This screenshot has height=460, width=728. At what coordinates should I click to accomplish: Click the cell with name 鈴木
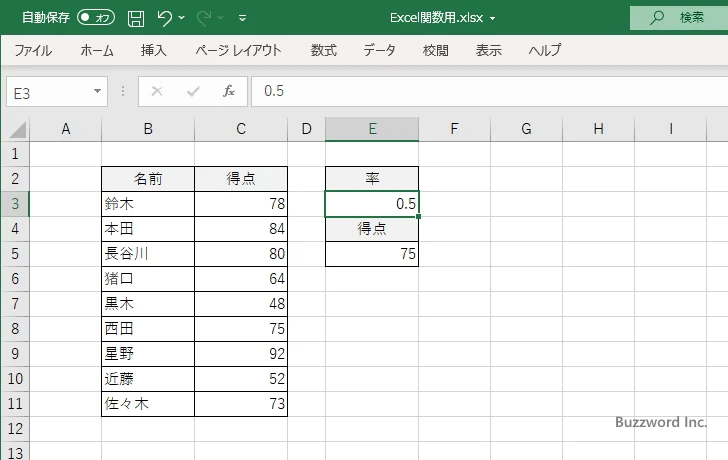point(148,204)
